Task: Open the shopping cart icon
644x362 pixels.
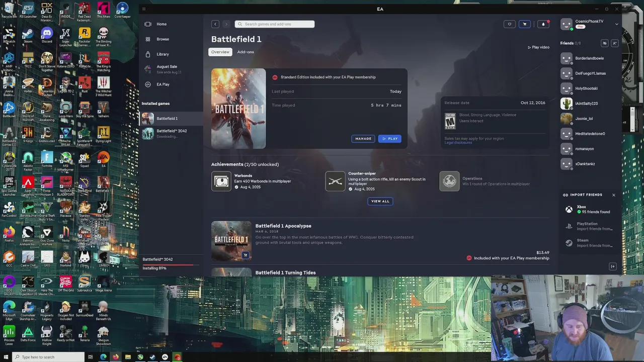Action: [x=525, y=24]
